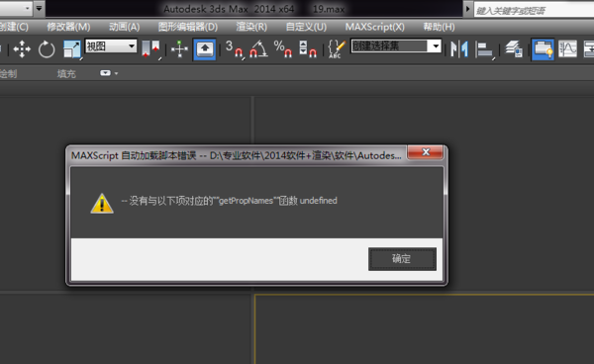The height and width of the screenshot is (364, 594).
Task: Close the MAXScript error dialog
Action: point(425,152)
